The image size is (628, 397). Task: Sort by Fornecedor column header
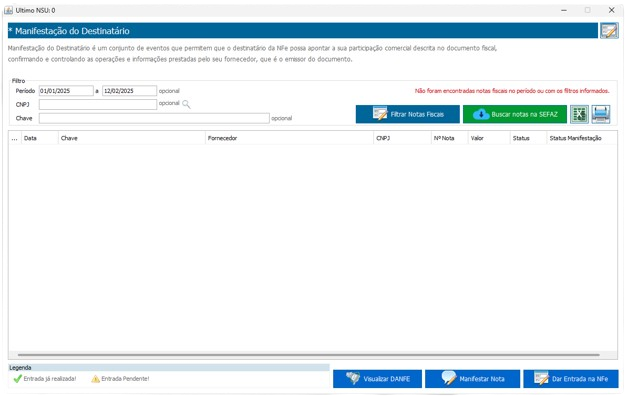click(x=289, y=138)
